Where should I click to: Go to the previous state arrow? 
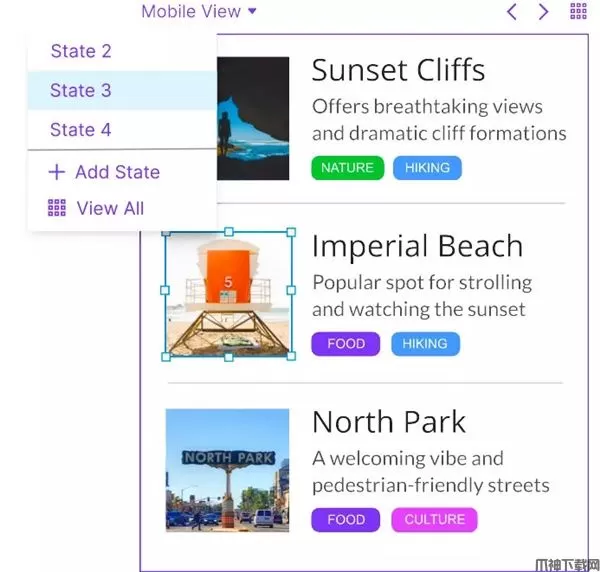[x=512, y=12]
